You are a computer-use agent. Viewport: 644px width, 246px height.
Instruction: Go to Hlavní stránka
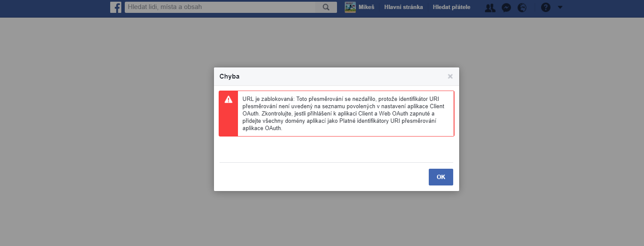403,7
